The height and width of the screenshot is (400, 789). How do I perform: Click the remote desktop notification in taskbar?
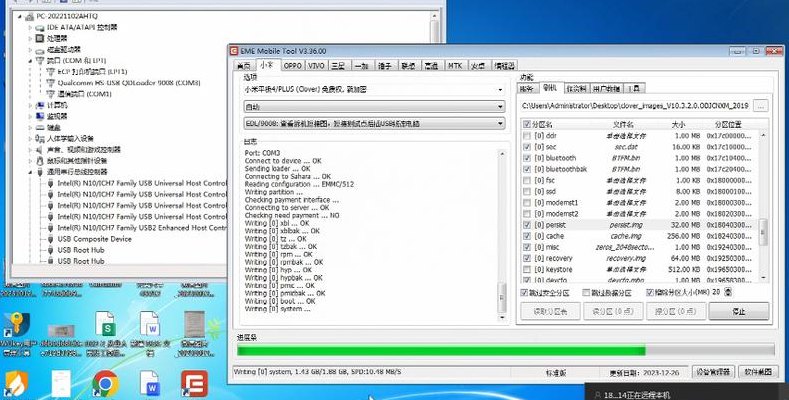(687, 392)
